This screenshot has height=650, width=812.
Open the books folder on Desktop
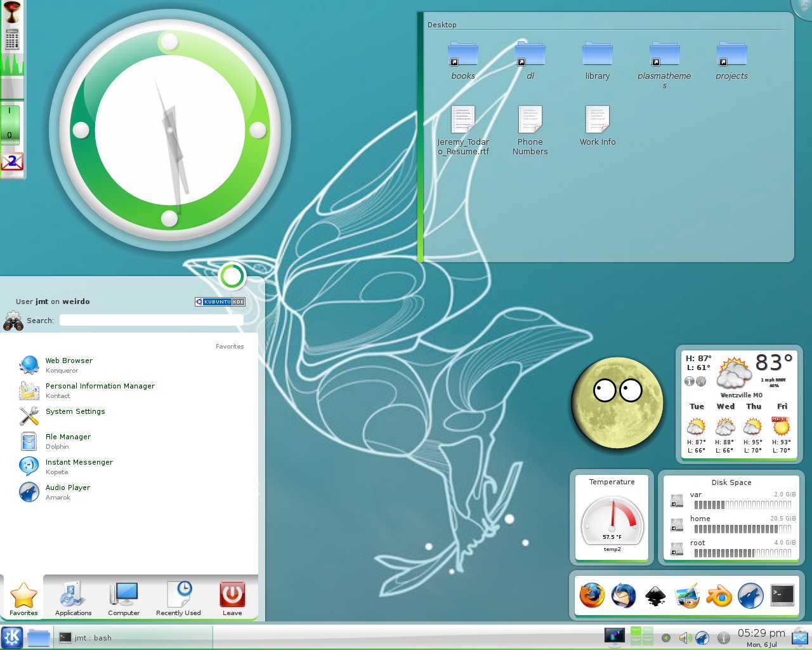pos(463,60)
